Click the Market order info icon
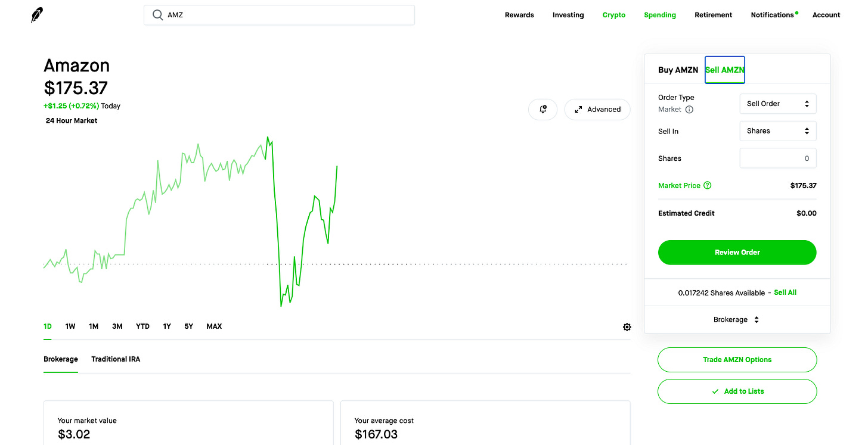The height and width of the screenshot is (445, 868). coord(689,110)
